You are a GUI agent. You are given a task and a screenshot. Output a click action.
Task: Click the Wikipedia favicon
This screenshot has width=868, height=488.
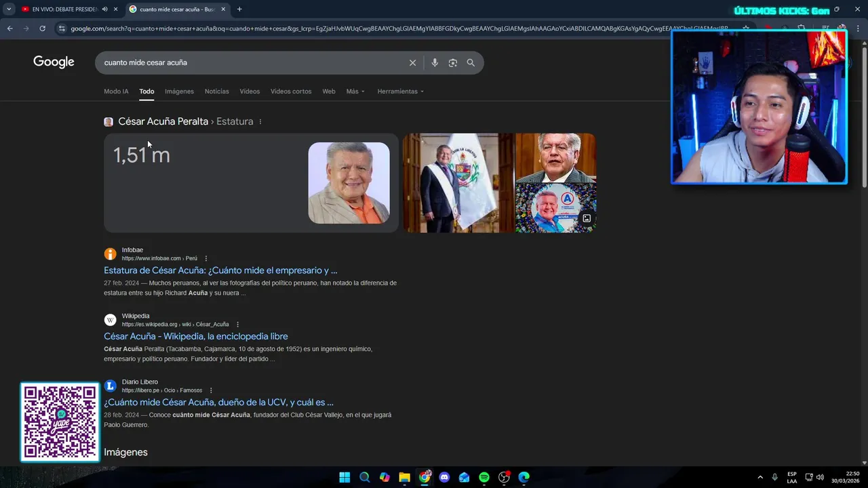(110, 320)
